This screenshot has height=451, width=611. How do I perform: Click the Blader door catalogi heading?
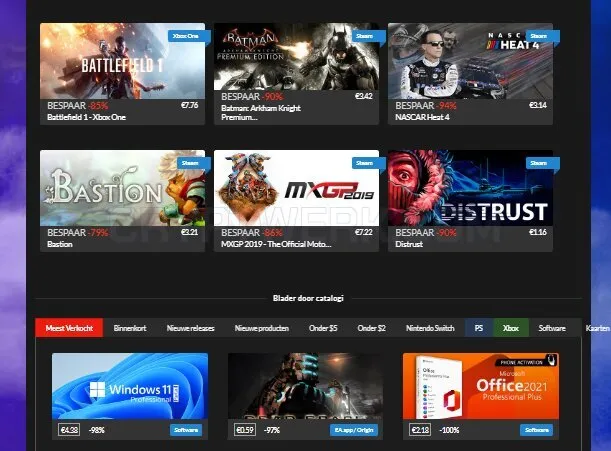[x=308, y=298]
